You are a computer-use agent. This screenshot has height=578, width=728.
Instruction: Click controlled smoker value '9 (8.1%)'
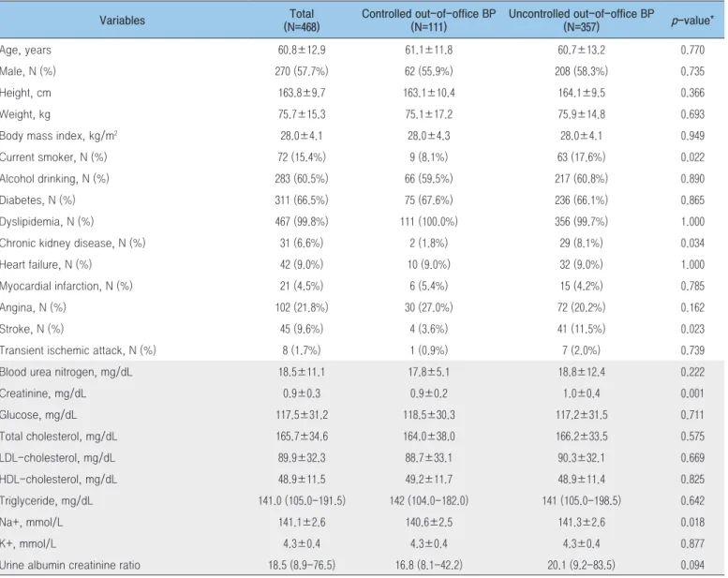pyautogui.click(x=428, y=157)
